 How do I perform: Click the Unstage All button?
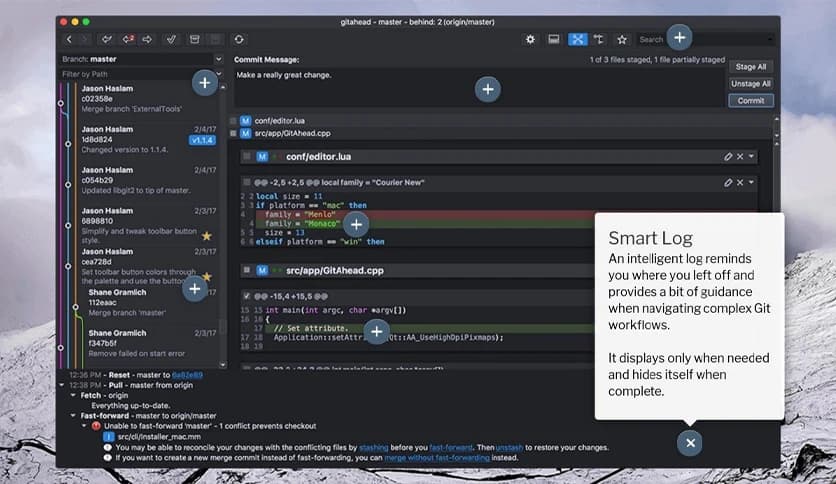pos(751,84)
